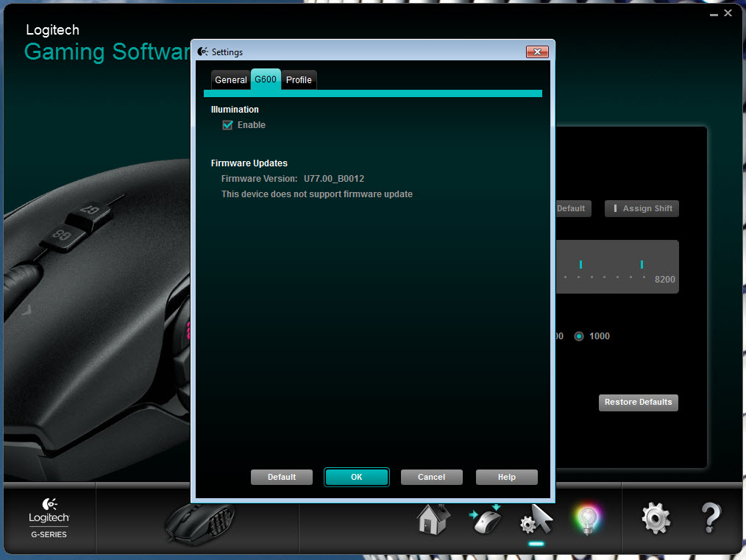This screenshot has width=746, height=560.
Task: Open the gear settings icon
Action: [x=656, y=518]
